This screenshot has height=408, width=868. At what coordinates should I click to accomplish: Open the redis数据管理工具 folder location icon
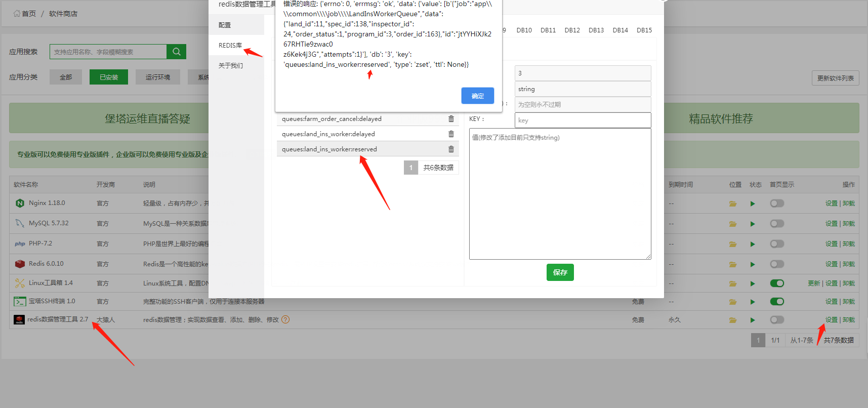pos(732,320)
